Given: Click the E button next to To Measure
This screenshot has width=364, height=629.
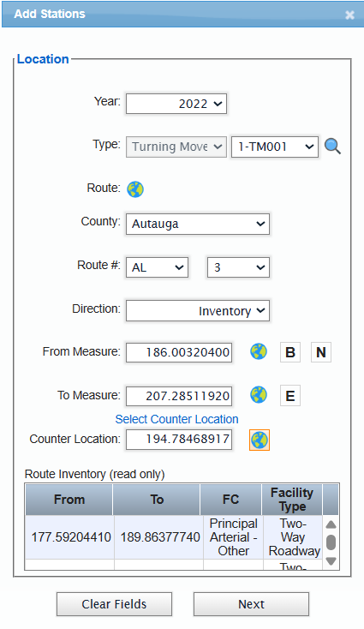Looking at the screenshot, I should coord(290,396).
